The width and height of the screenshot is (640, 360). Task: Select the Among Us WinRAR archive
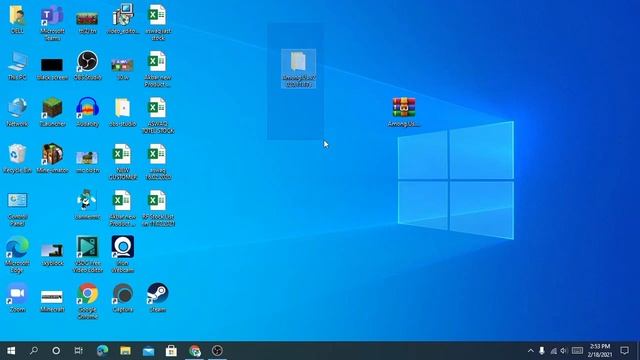click(x=404, y=112)
